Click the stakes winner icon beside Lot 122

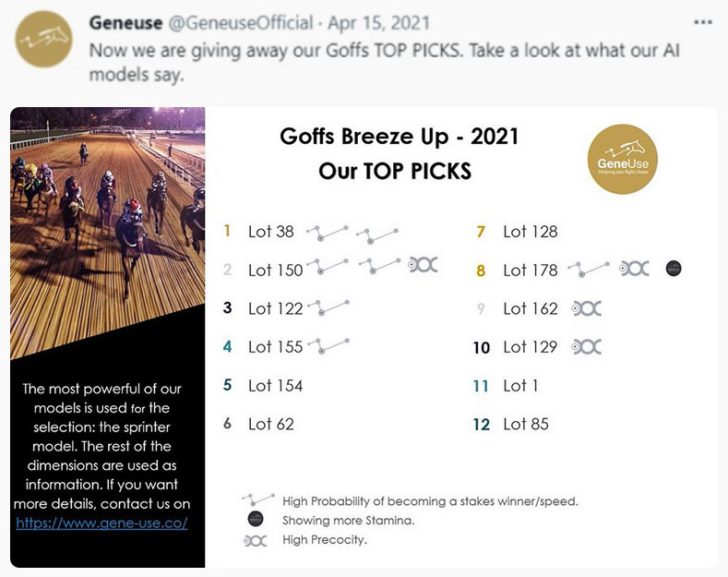tap(328, 307)
